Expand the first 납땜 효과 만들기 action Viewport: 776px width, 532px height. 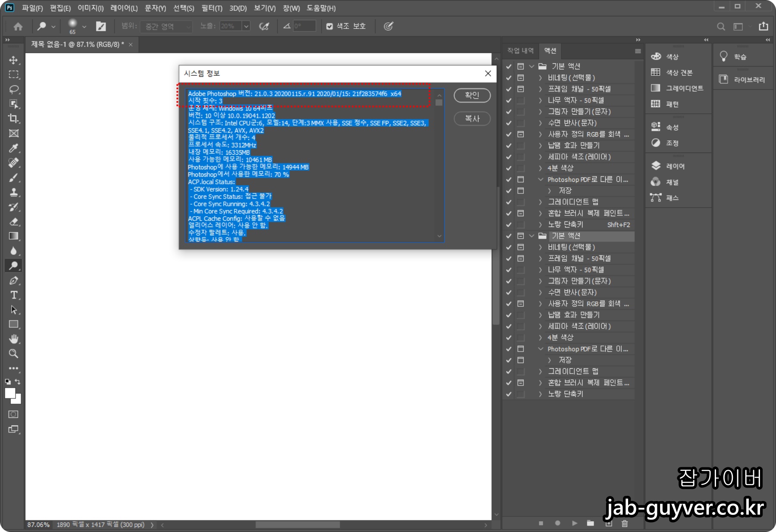click(540, 146)
